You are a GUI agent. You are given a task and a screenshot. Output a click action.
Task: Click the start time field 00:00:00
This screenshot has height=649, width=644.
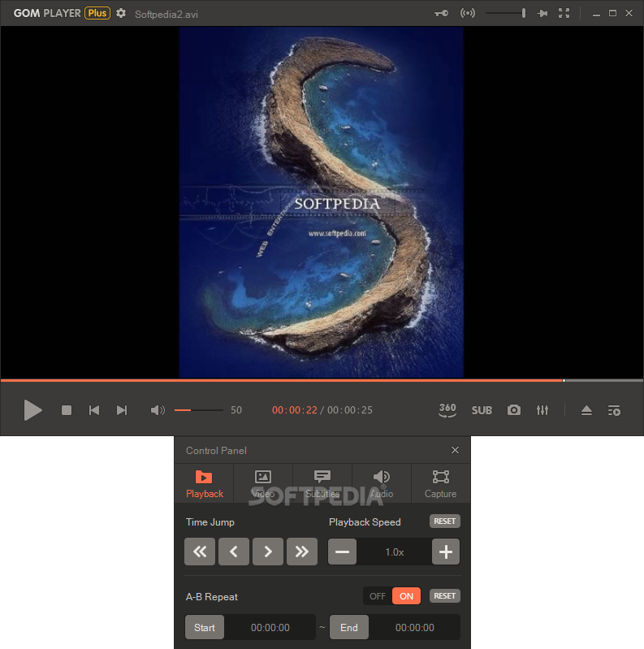pos(270,628)
